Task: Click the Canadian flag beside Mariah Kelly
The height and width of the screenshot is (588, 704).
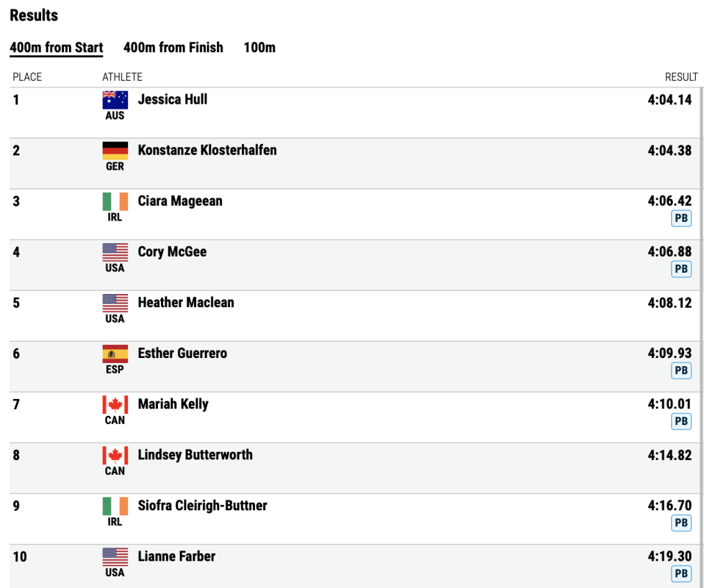Action: click(115, 404)
